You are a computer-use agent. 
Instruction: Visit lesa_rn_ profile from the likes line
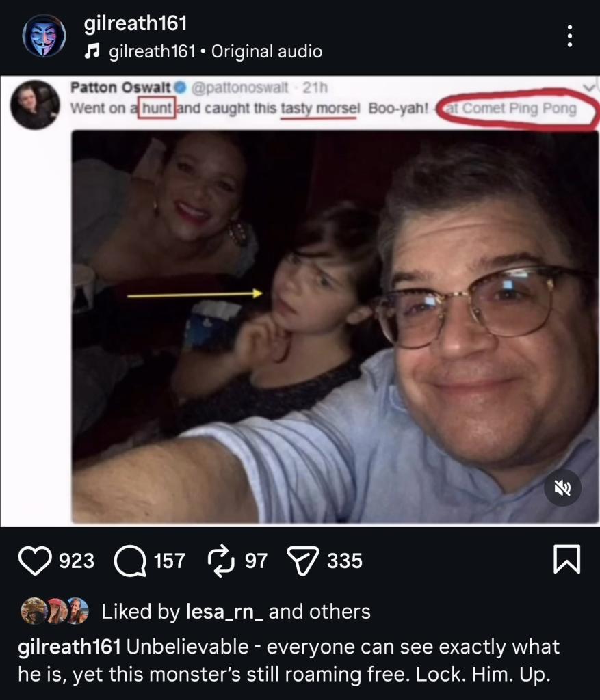224,611
